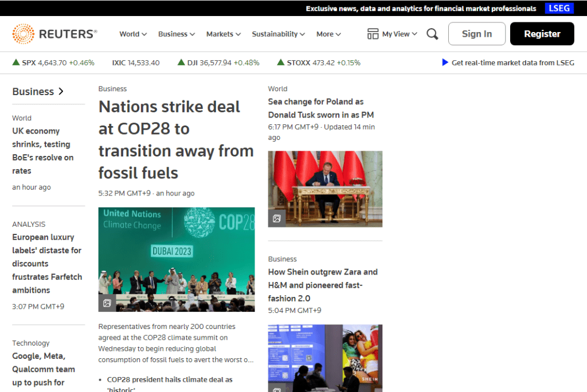The image size is (587, 392).
Task: Click the LSEG badge in top banner
Action: tap(559, 9)
